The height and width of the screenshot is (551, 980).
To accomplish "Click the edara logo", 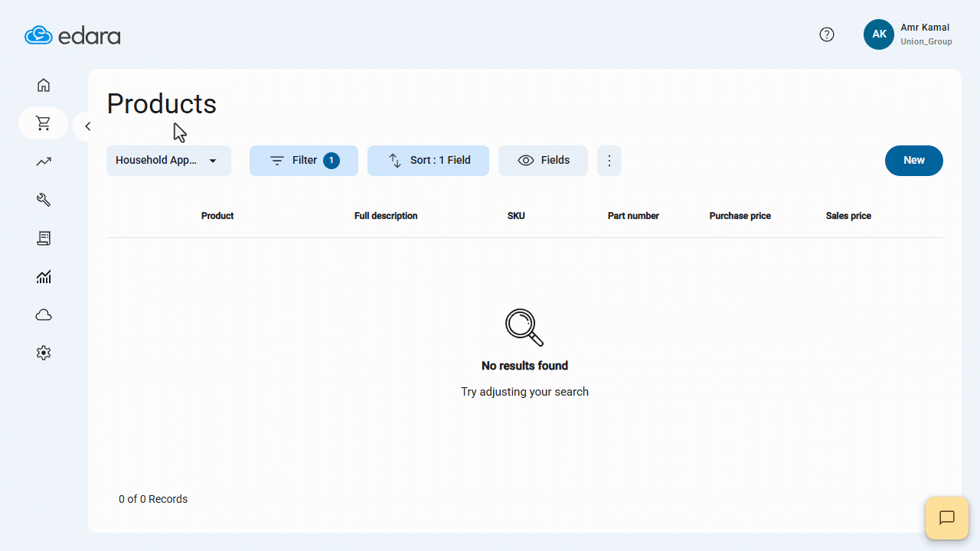I will [73, 35].
